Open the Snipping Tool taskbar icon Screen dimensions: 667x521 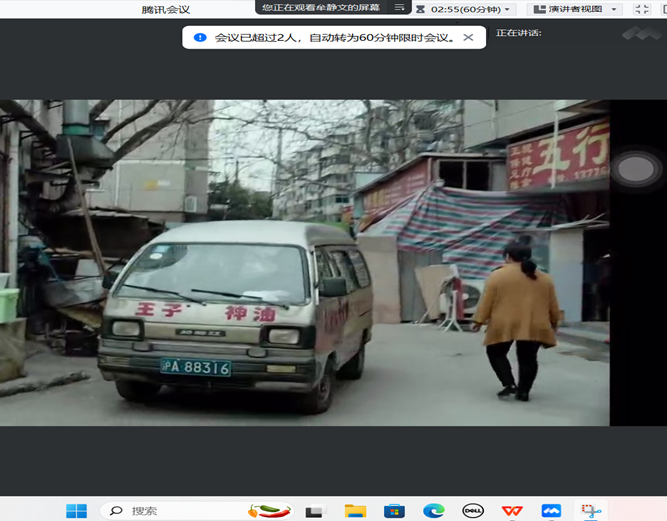(591, 510)
